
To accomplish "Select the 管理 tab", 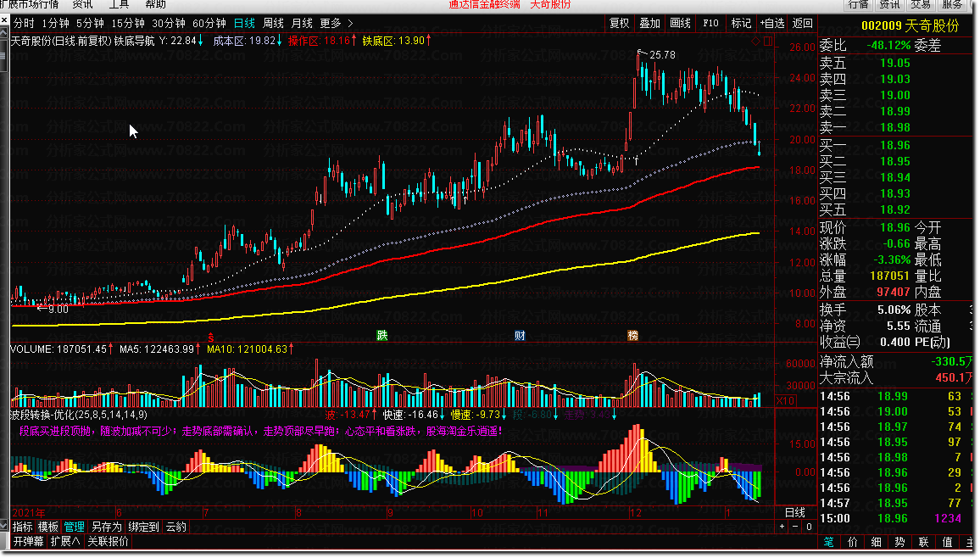I will pyautogui.click(x=74, y=527).
